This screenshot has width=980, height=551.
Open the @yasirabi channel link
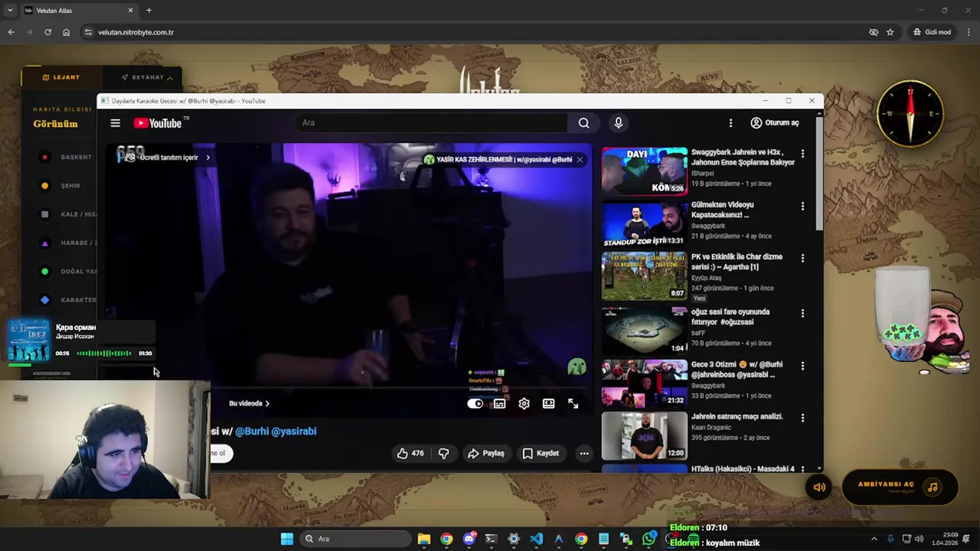tap(294, 431)
